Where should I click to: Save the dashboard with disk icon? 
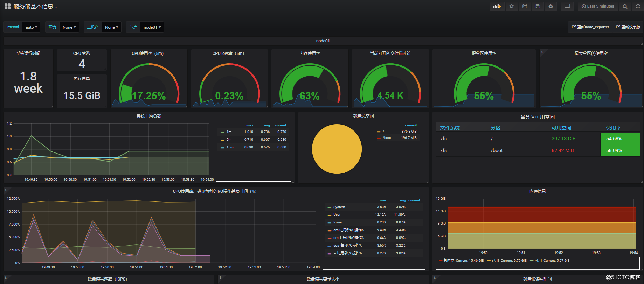[x=538, y=6]
